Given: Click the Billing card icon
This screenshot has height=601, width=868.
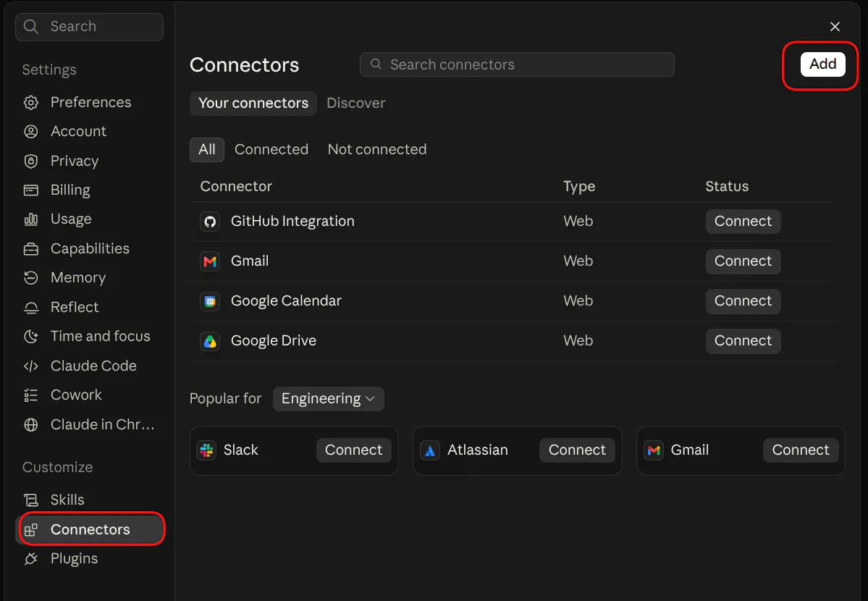Looking at the screenshot, I should 31,190.
